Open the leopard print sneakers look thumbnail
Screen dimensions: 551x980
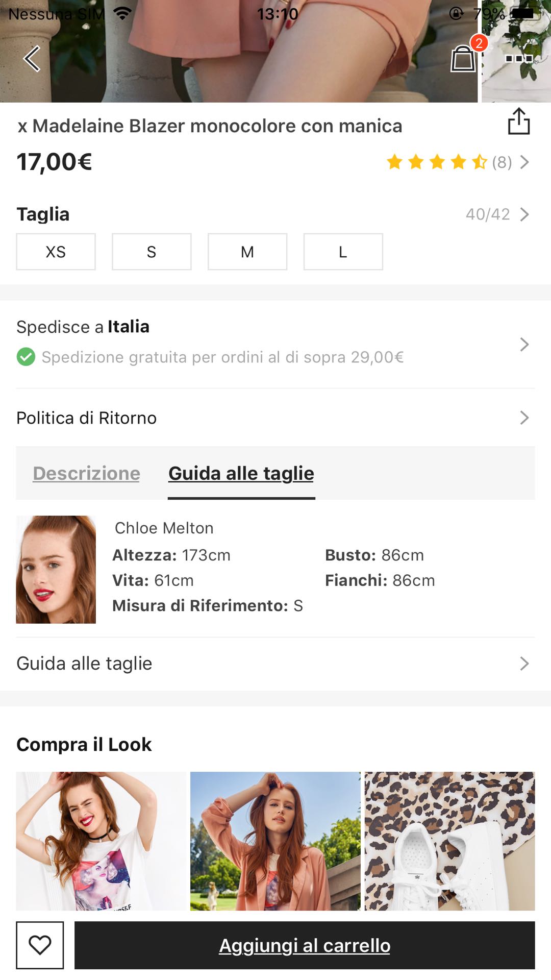pos(449,841)
